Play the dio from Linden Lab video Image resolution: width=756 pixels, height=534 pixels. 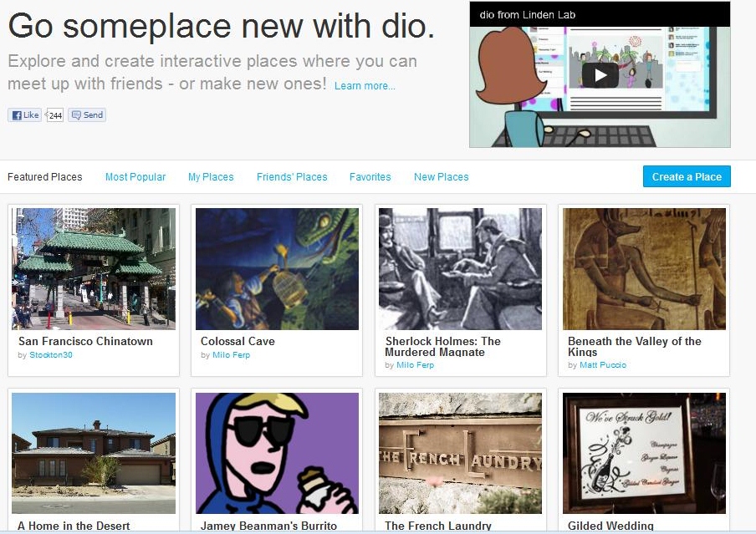[x=600, y=75]
